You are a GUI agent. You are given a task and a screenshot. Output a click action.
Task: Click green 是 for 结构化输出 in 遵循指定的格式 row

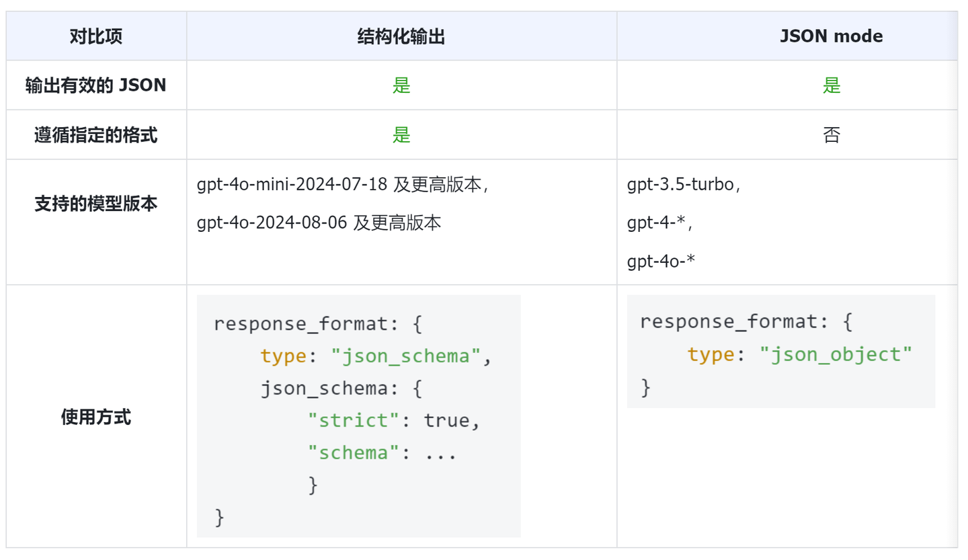tap(401, 135)
